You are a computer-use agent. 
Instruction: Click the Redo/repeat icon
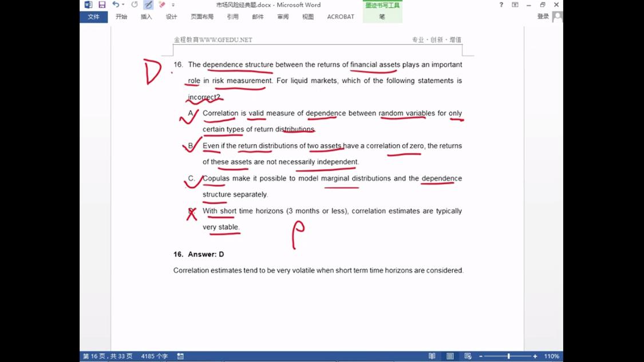(x=135, y=5)
